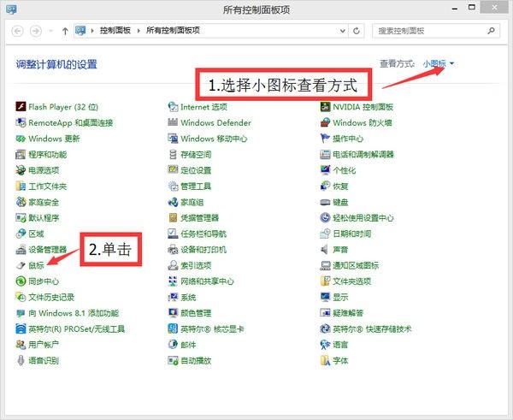Open the 家庭组 icon
513x420 pixels.
(173, 202)
